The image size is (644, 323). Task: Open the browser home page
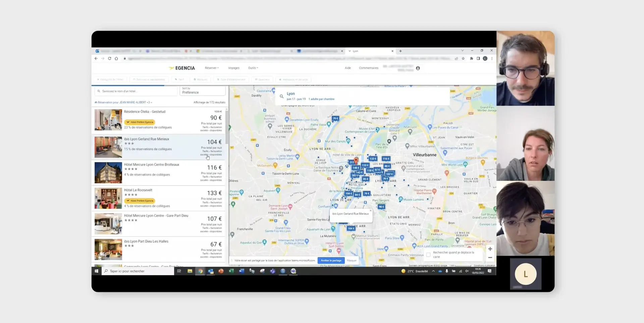tap(116, 58)
